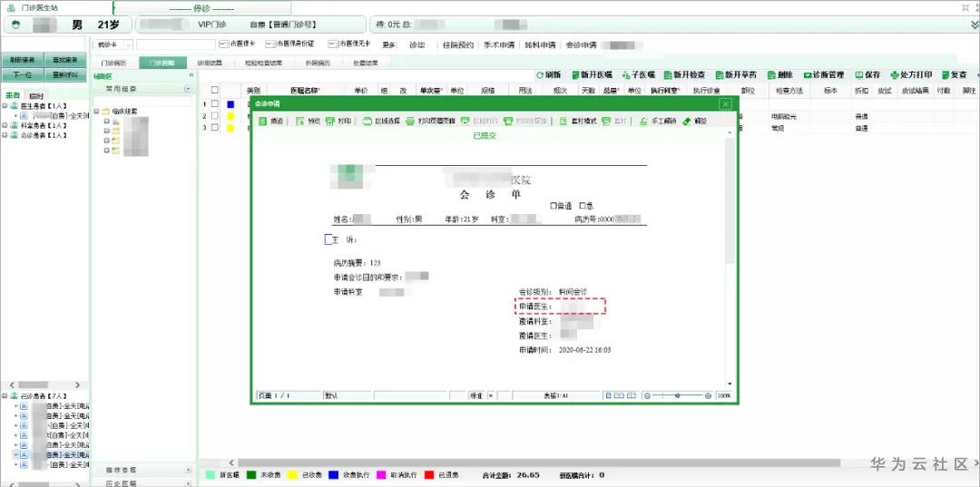Switch to the 临时 patient list tab
Viewport: 980px width, 487px height.
click(x=36, y=95)
